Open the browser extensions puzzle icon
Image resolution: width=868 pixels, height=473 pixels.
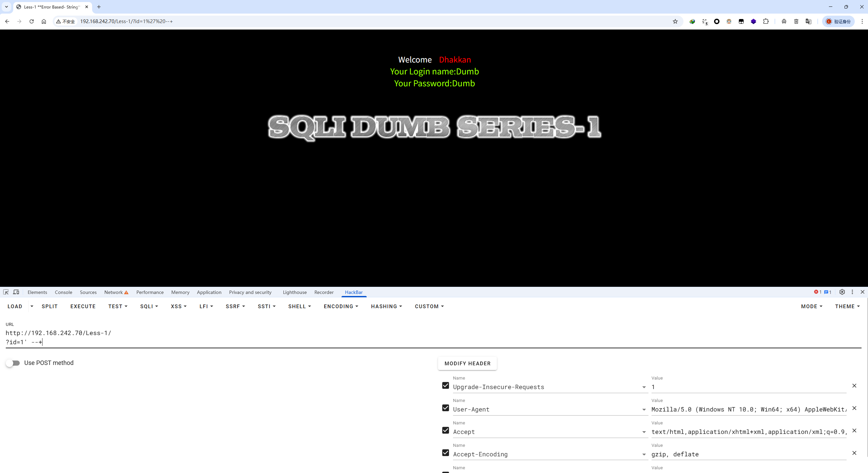(766, 21)
